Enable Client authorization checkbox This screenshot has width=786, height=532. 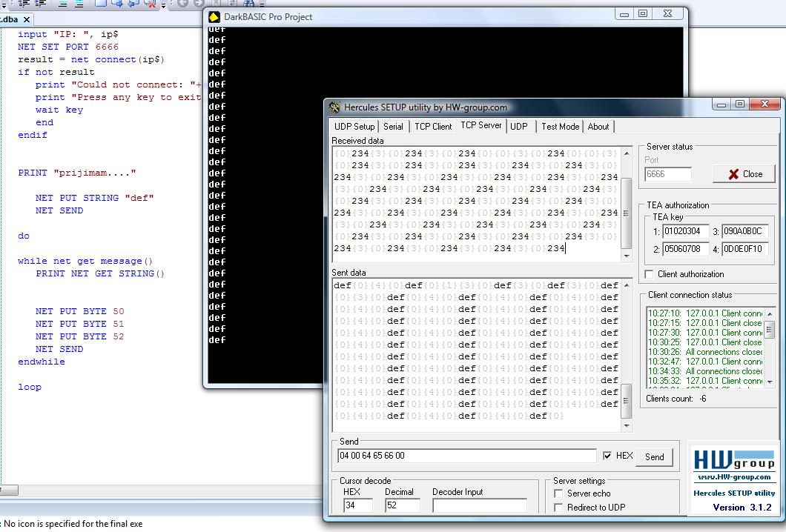(649, 274)
